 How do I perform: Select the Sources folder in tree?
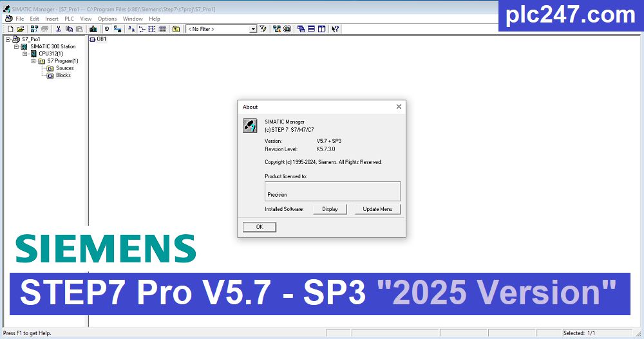click(x=65, y=68)
